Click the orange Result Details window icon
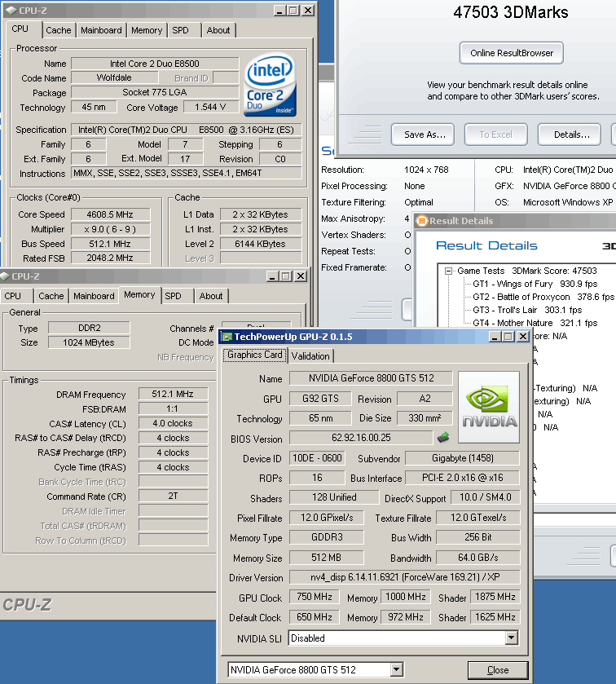Screen dimensions: 616x684 pyautogui.click(x=421, y=221)
